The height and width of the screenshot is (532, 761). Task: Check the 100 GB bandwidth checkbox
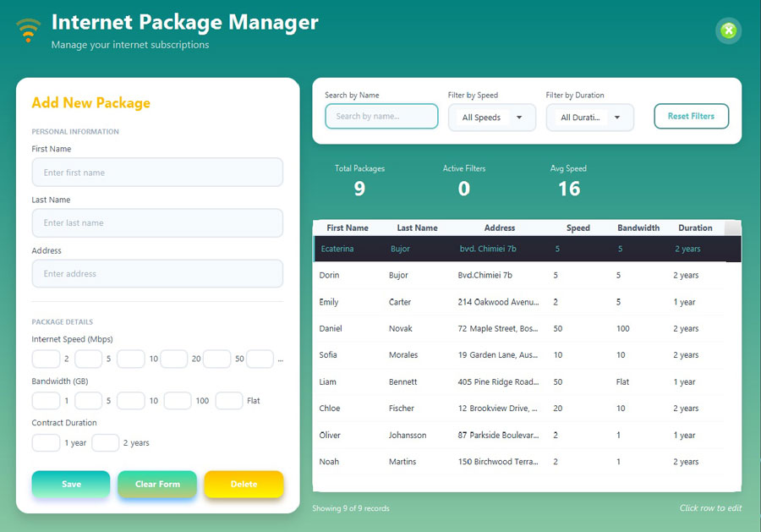pos(178,401)
